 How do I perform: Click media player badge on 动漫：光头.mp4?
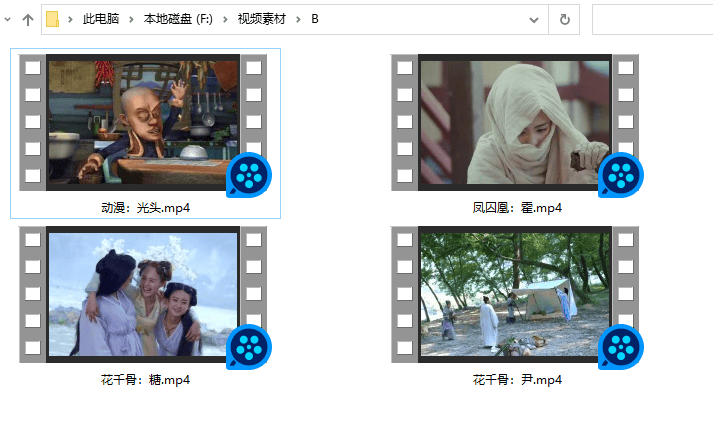click(x=249, y=176)
